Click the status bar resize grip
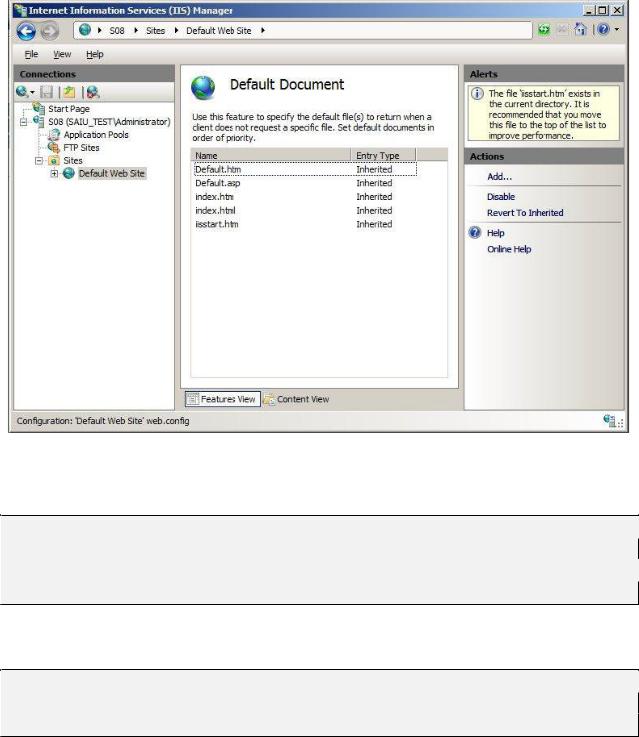The height and width of the screenshot is (737, 639). pos(621,424)
